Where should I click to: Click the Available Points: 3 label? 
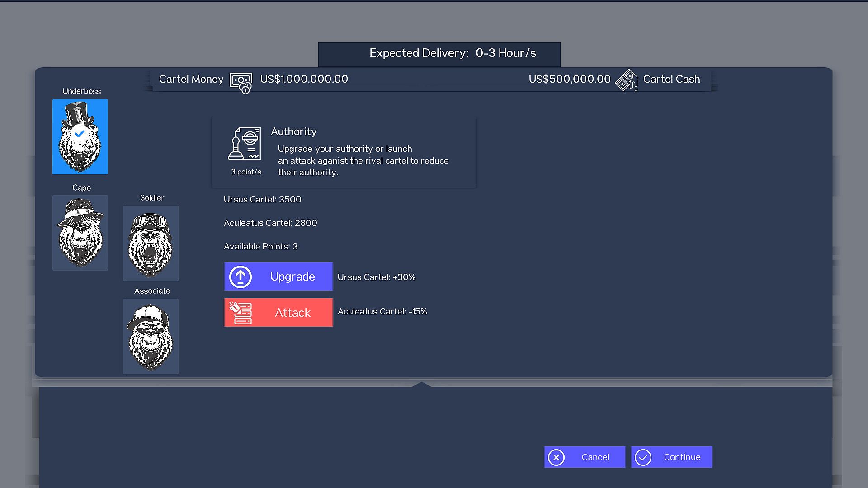point(260,246)
